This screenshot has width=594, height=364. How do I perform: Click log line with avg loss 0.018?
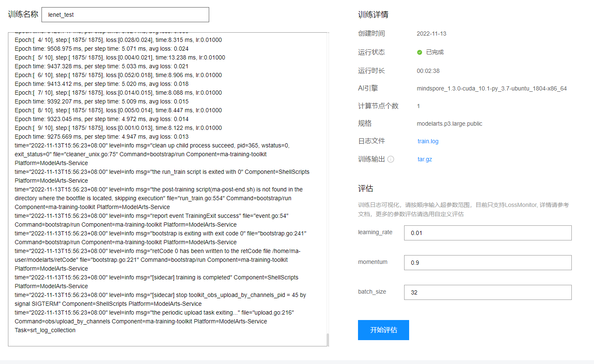(101, 84)
